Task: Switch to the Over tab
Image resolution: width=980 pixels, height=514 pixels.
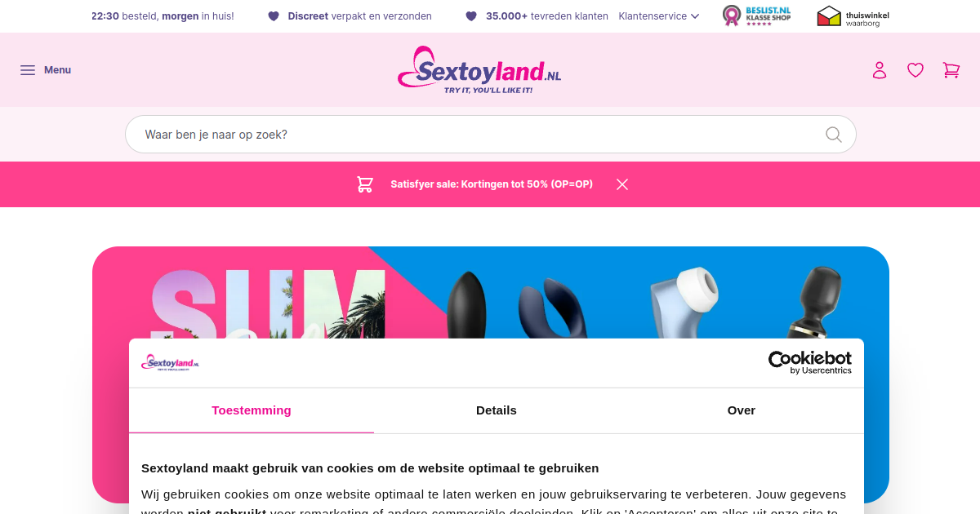Action: pos(742,410)
